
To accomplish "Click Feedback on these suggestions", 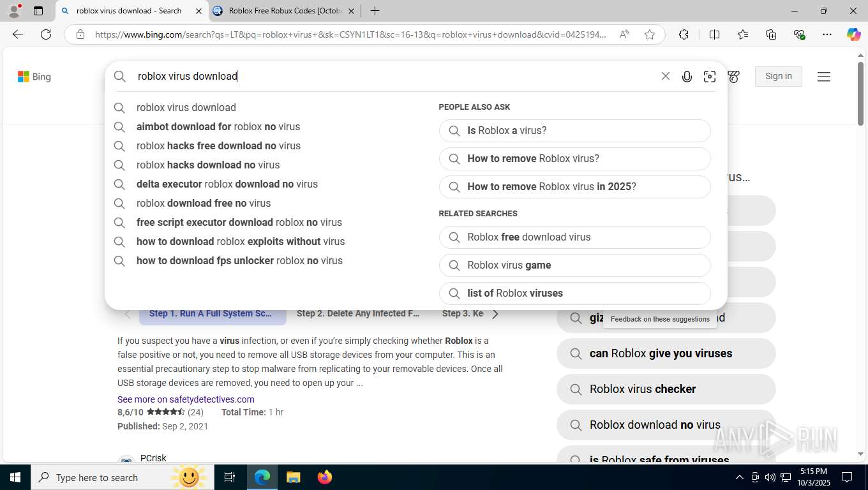I will pos(660,319).
